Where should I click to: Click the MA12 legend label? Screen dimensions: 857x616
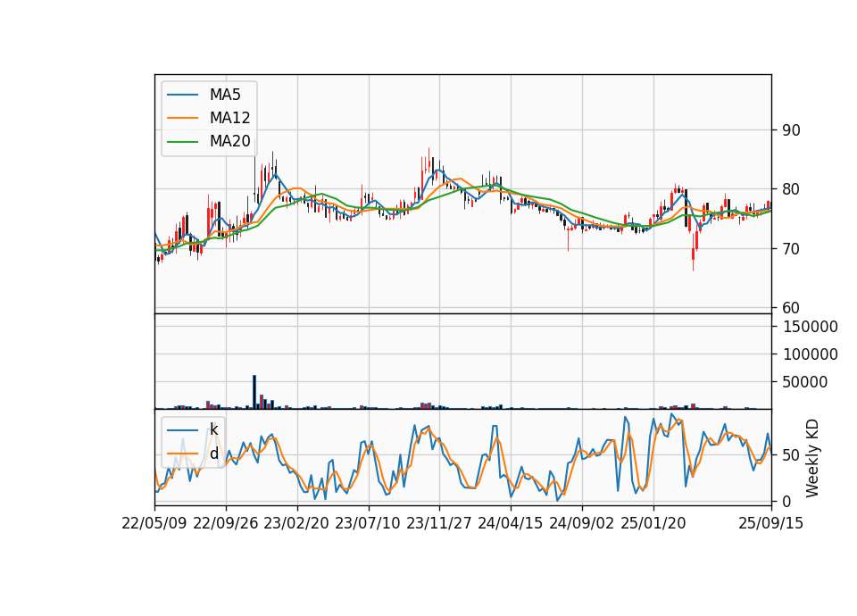(229, 118)
